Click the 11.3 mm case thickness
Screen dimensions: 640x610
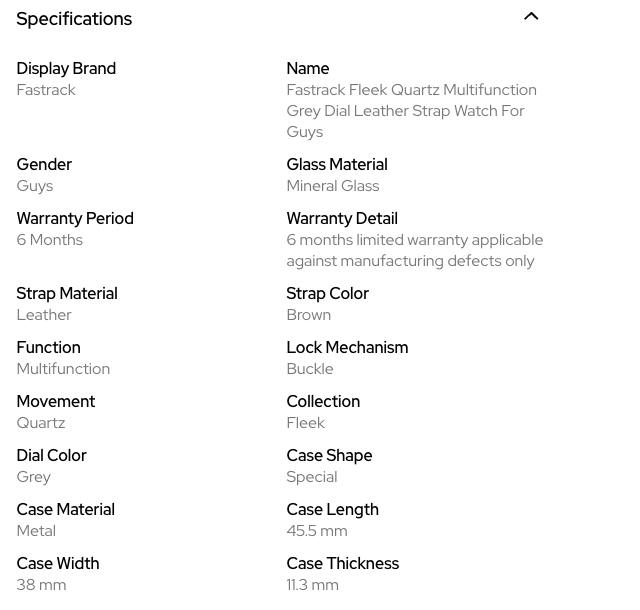pos(312,585)
